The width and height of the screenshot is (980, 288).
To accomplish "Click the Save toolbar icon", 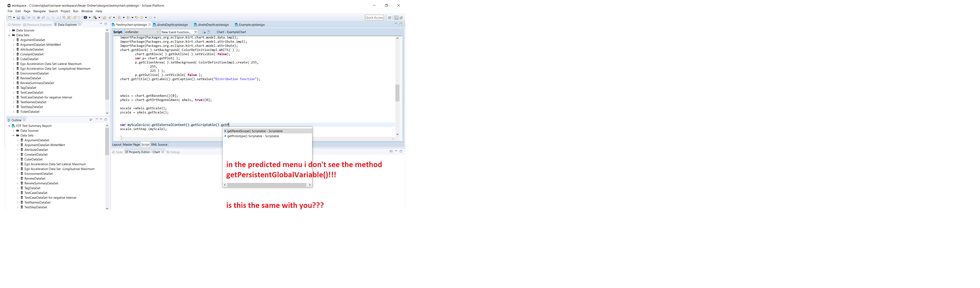I will tap(18, 17).
